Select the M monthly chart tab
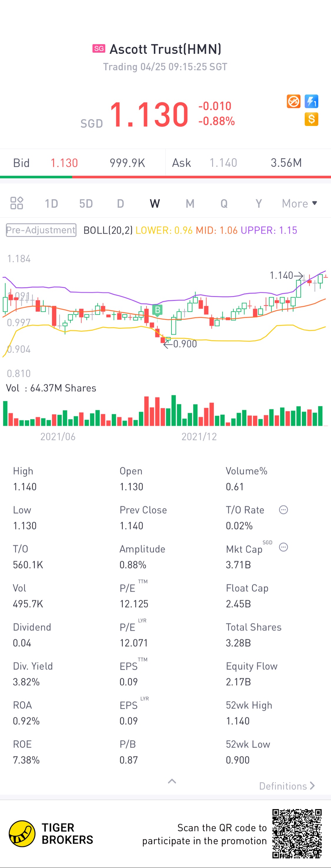The width and height of the screenshot is (331, 868). click(x=190, y=203)
